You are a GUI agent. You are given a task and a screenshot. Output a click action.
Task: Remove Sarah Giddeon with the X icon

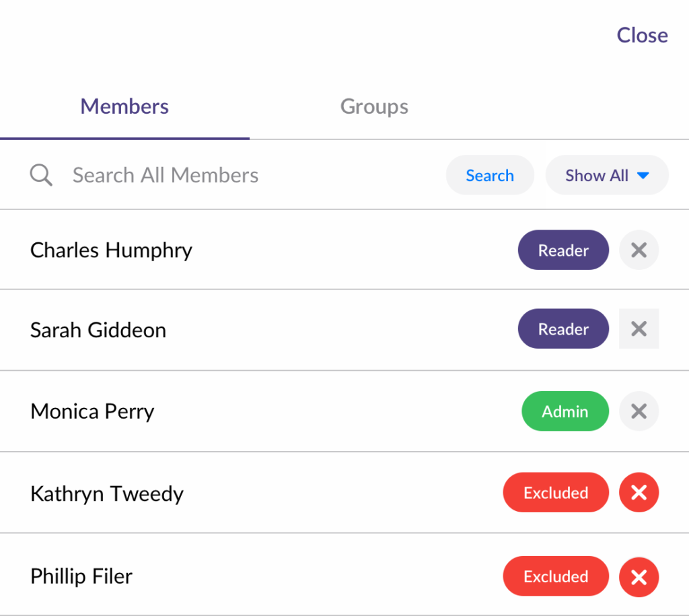pyautogui.click(x=639, y=329)
